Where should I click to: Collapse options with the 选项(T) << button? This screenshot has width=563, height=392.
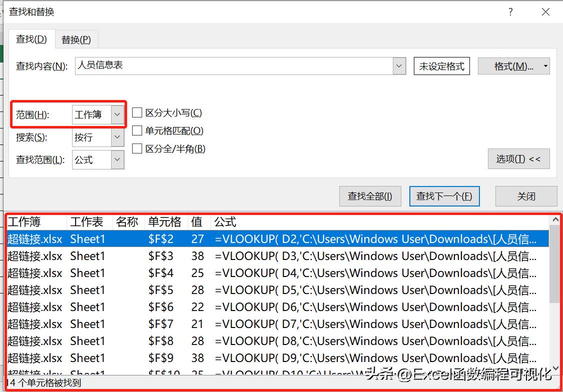[x=519, y=158]
